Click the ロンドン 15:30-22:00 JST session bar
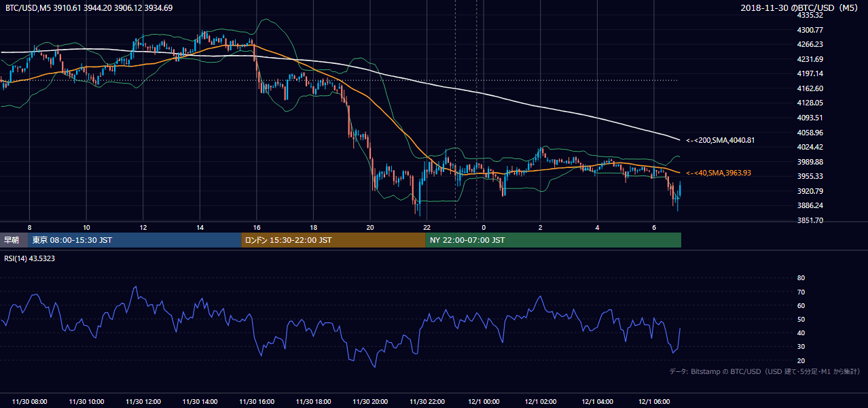868x408 pixels. coord(333,240)
